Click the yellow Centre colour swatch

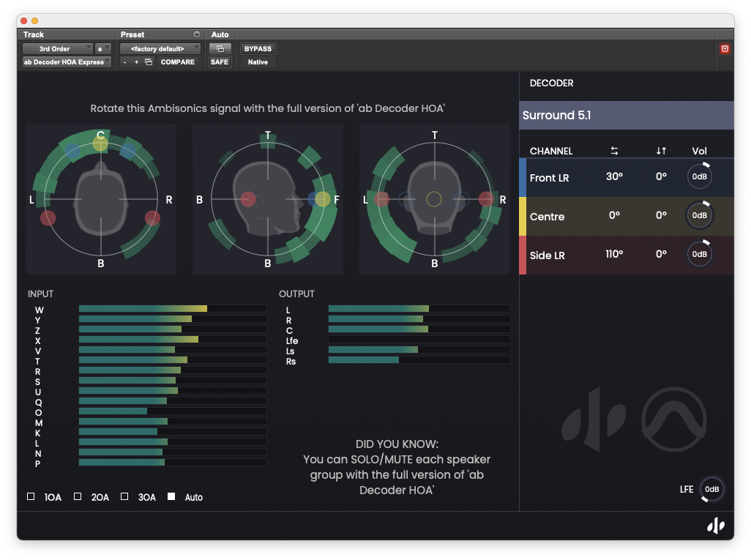[x=523, y=216]
